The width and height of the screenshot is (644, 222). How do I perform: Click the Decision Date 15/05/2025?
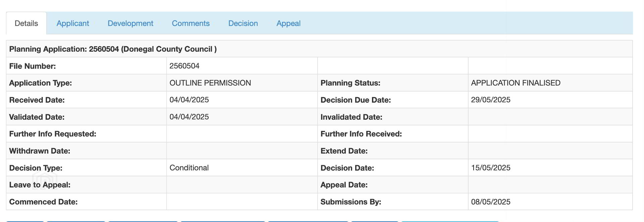(491, 168)
